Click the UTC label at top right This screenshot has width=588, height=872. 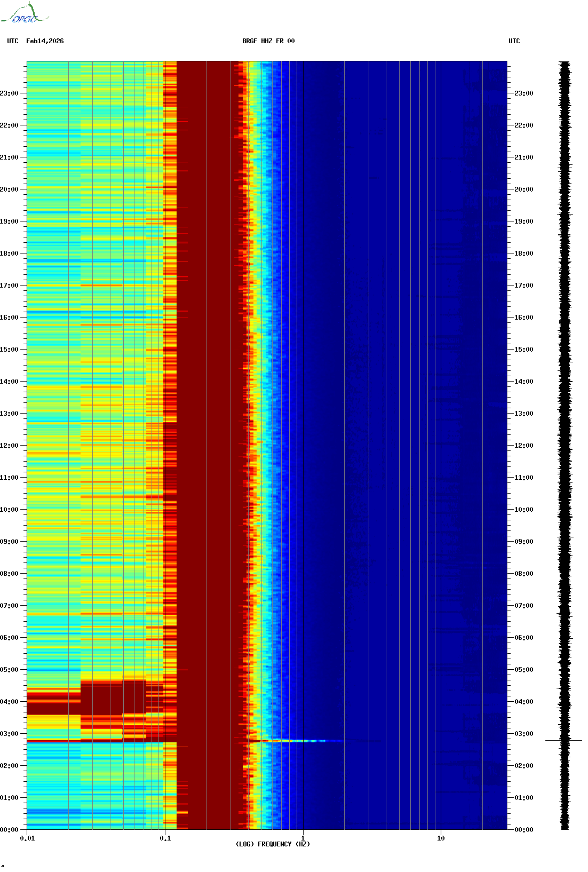[514, 41]
